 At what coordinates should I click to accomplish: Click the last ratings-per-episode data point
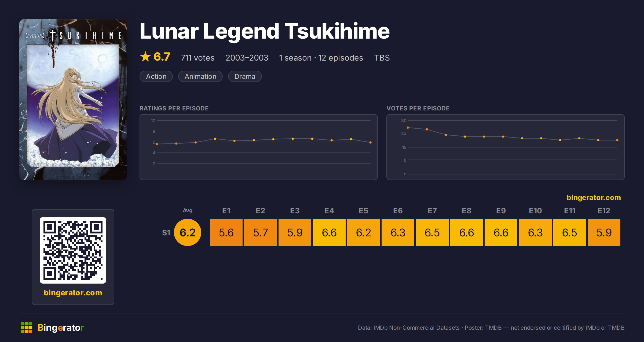pos(371,142)
